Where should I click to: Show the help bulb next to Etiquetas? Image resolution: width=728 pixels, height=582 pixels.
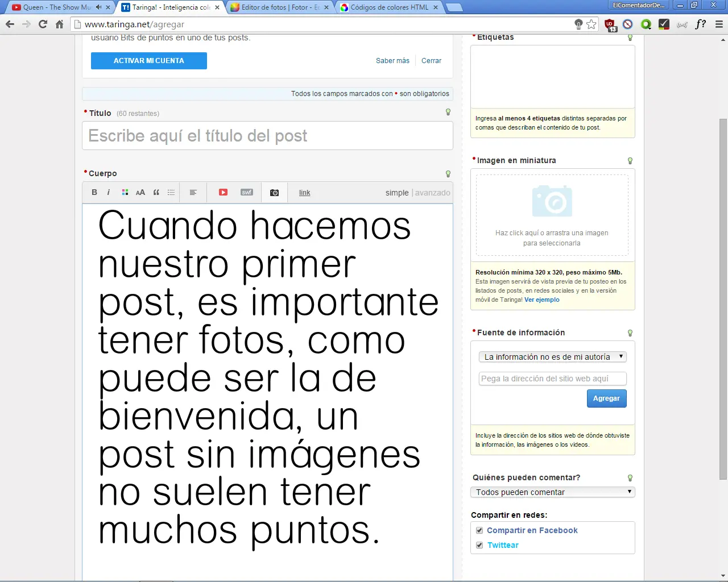coord(630,38)
